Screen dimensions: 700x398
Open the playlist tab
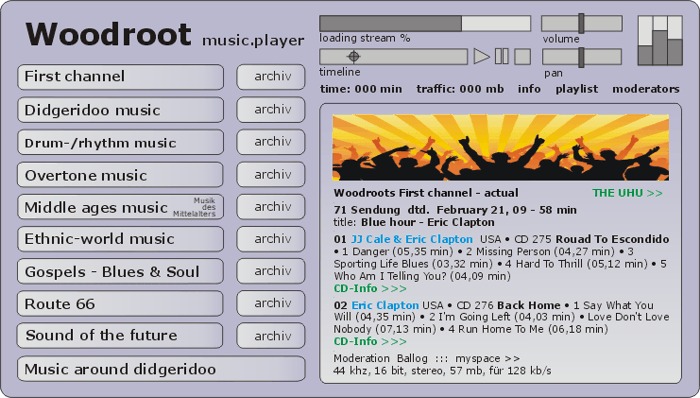point(576,89)
